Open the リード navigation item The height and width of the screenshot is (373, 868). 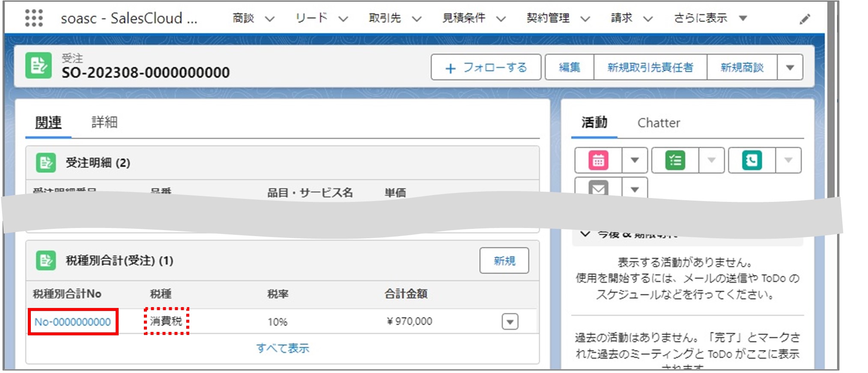click(311, 18)
